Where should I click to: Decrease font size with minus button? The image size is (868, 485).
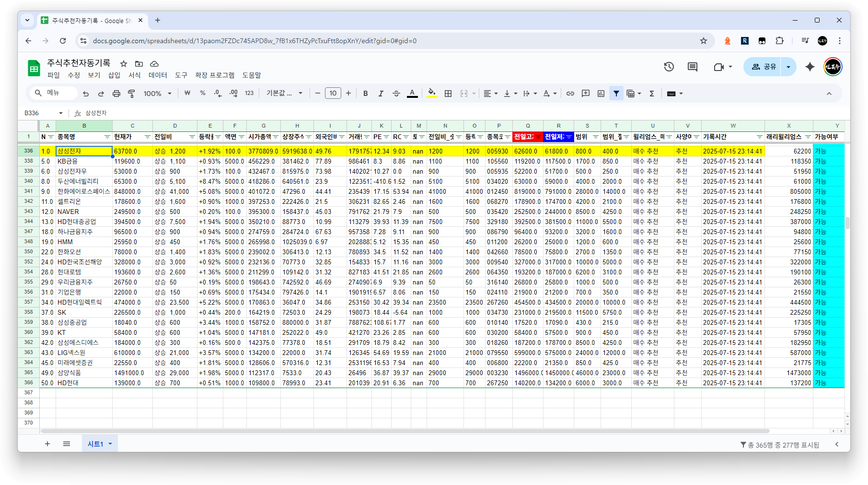point(317,94)
